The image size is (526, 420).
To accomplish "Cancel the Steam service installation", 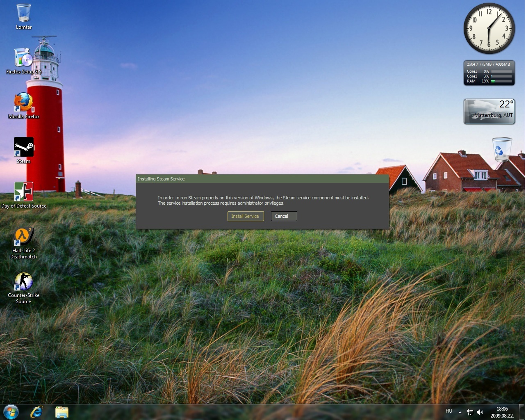I will click(x=284, y=216).
